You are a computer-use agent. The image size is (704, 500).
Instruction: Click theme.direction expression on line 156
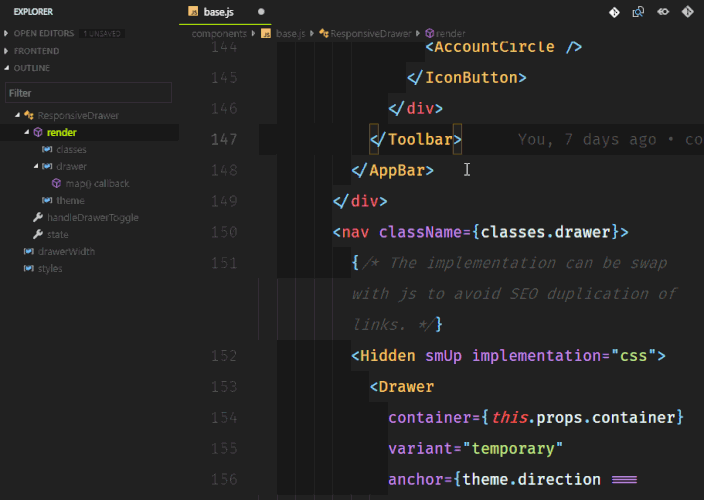531,480
